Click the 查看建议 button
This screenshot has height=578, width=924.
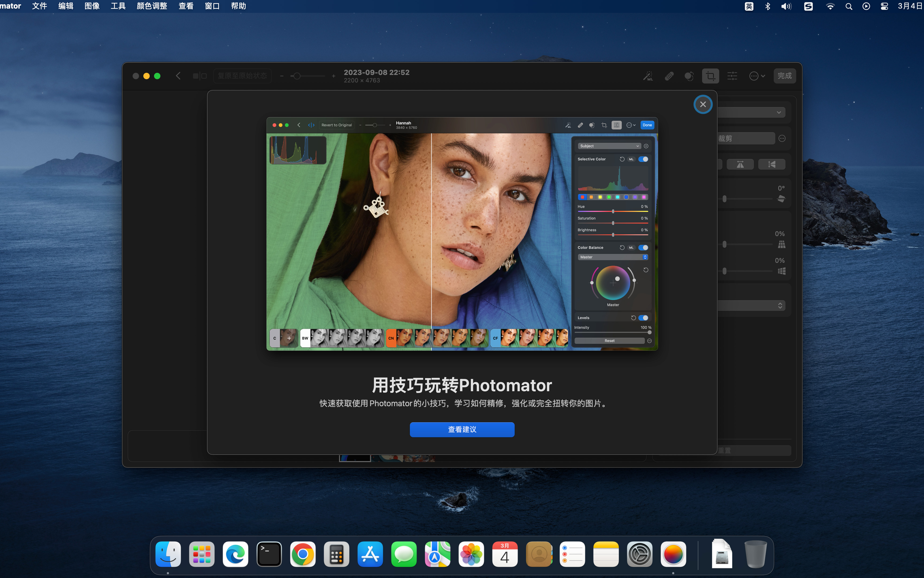(x=462, y=429)
